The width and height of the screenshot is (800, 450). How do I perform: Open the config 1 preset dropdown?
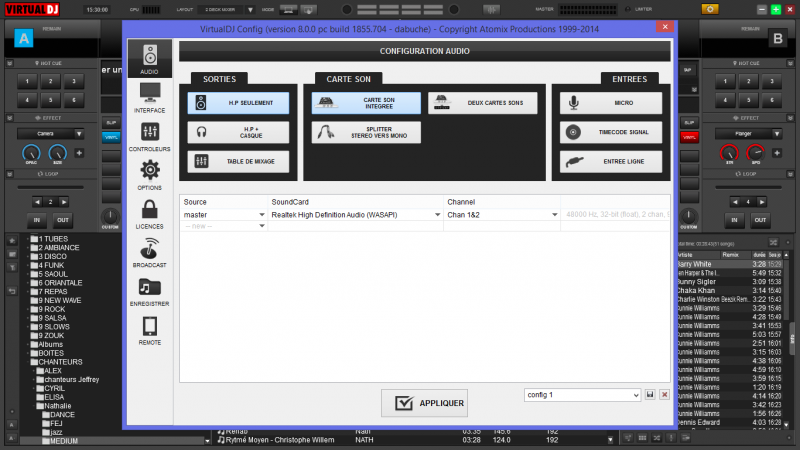[x=582, y=395]
